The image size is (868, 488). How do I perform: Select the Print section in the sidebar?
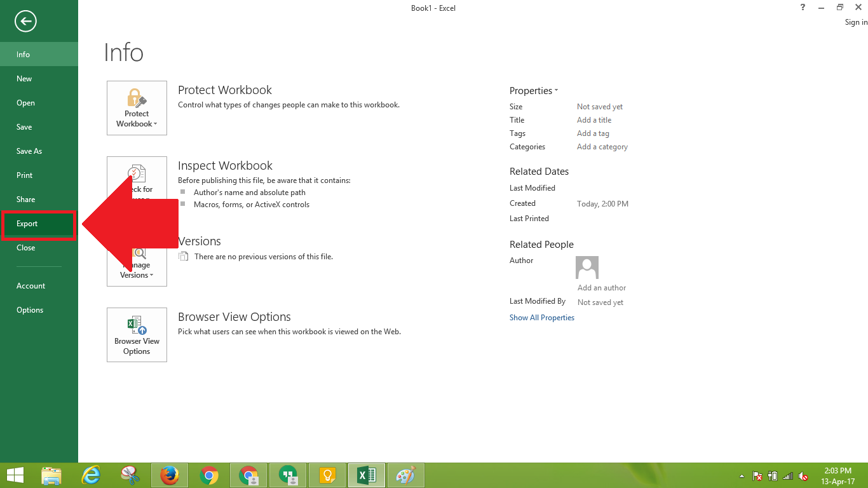24,175
